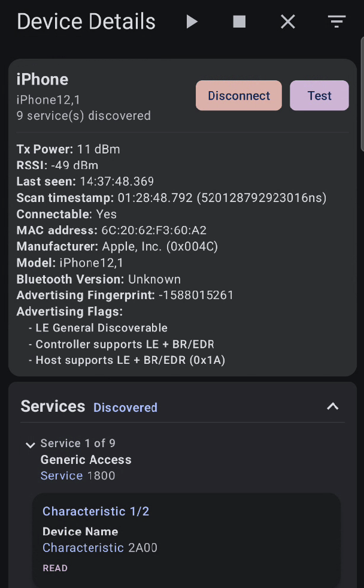Viewport: 364px width, 588px height.
Task: Select the Advertising Fingerprint value
Action: point(198,295)
